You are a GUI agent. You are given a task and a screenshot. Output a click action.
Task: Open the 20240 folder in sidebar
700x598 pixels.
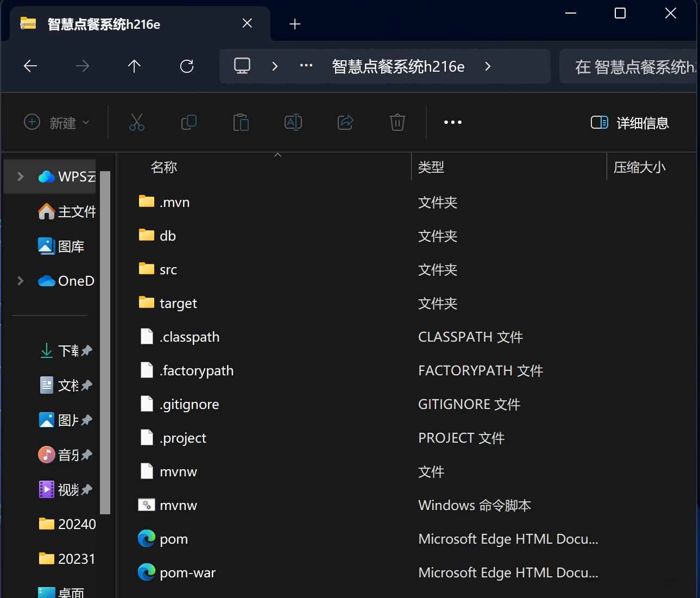[x=67, y=524]
